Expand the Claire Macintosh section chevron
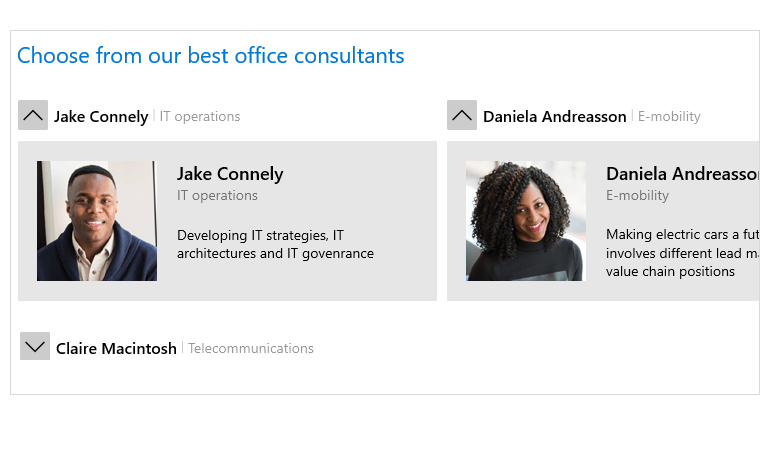Screen dimensions: 770x455 click(35, 347)
